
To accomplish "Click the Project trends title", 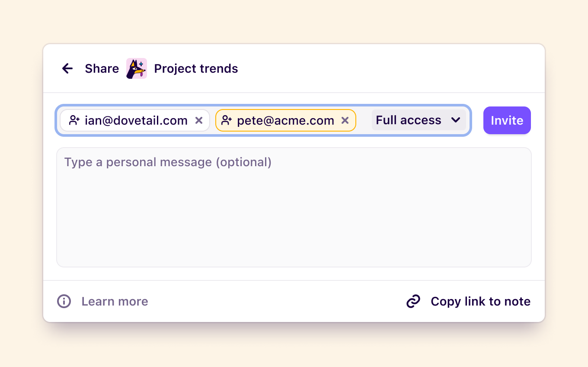I will tap(196, 68).
